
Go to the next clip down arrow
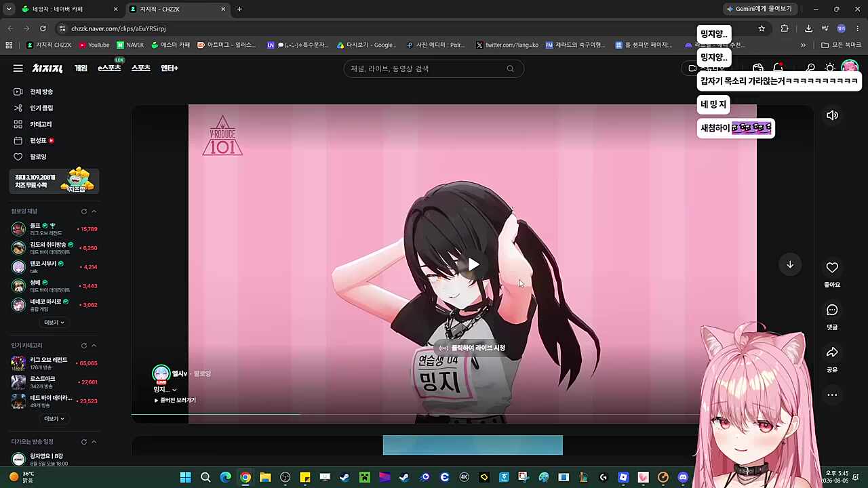[790, 264]
